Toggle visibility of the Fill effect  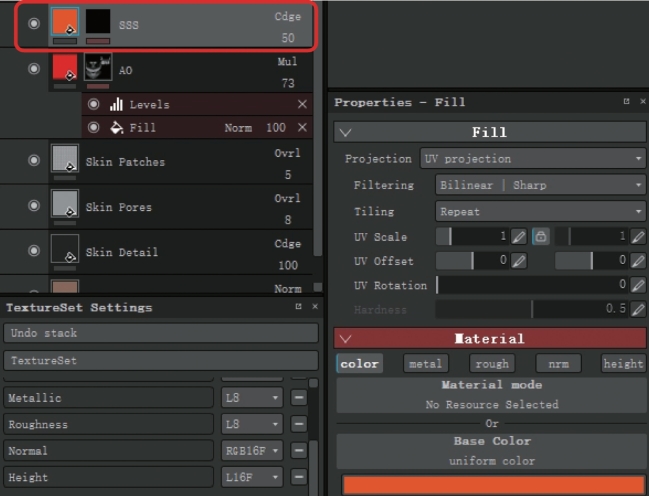pyautogui.click(x=94, y=128)
